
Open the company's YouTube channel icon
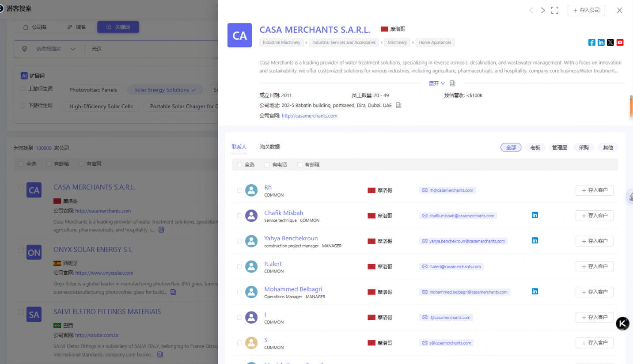tap(620, 42)
